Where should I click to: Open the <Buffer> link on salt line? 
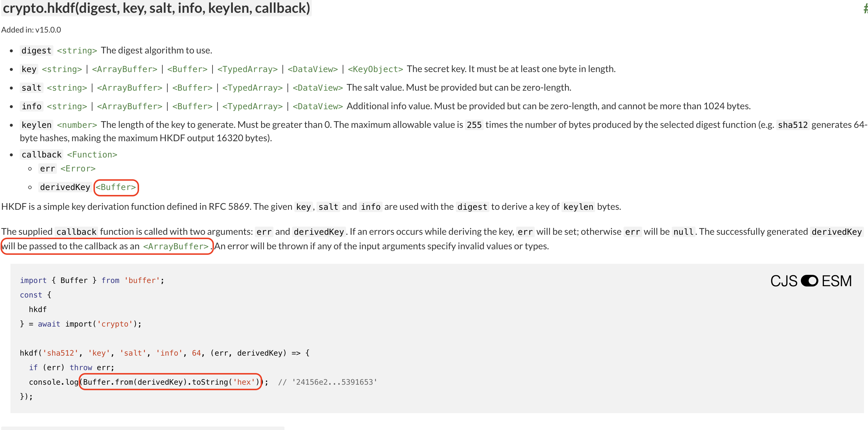192,88
